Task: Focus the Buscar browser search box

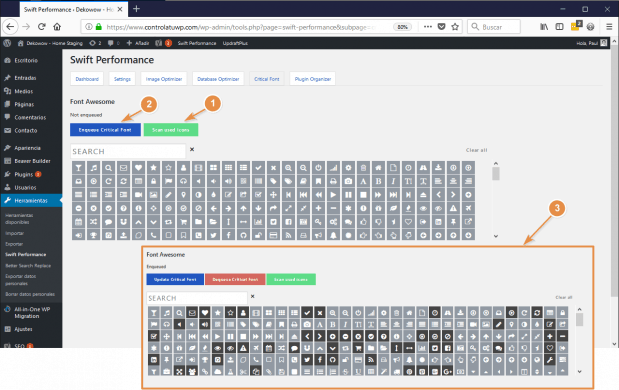Action: 493,27
